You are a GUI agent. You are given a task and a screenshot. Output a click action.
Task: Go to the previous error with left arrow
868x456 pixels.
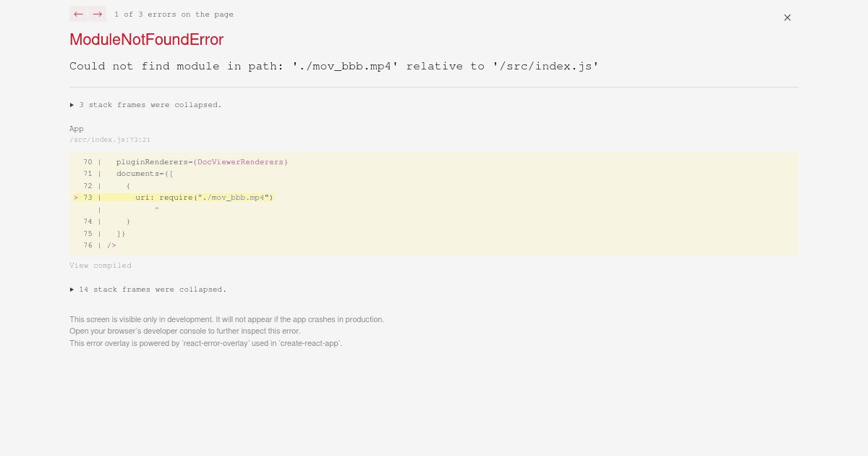pos(78,14)
